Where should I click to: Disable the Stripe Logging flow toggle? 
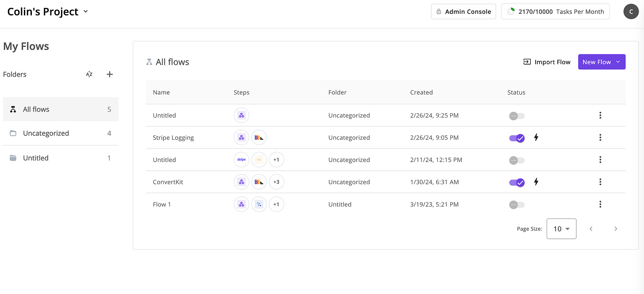pyautogui.click(x=517, y=138)
